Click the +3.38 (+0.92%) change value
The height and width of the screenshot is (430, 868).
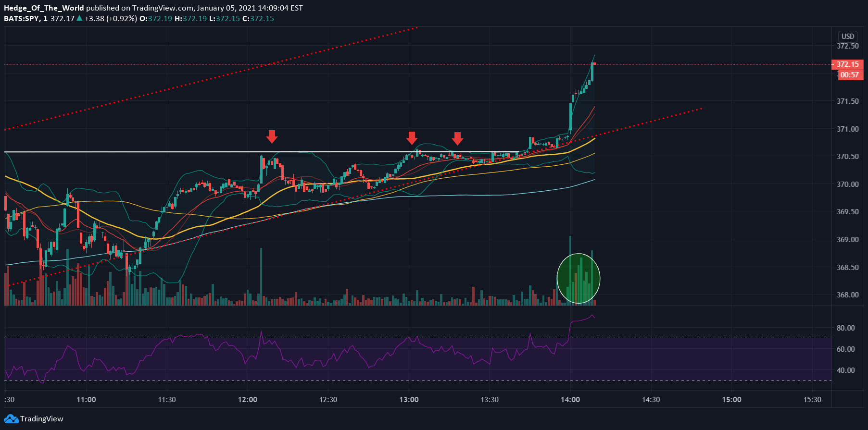tap(111, 18)
